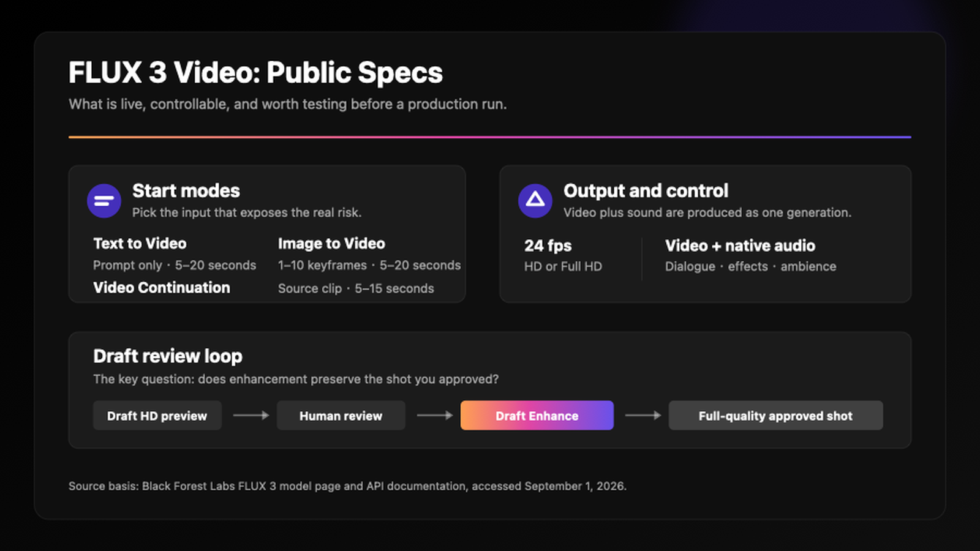
Task: Click the subtitle 'What is live, controllable...'
Action: [x=288, y=105]
